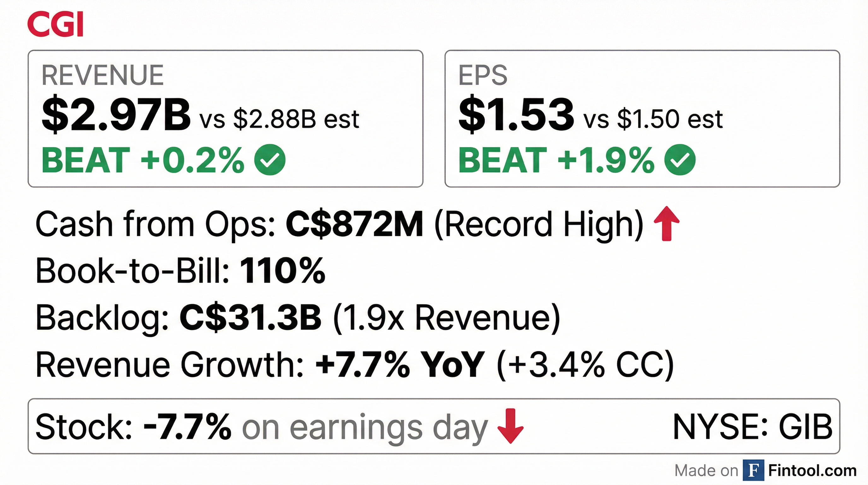Image resolution: width=868 pixels, height=485 pixels.
Task: Click the 110% book-to-bill value
Action: [282, 271]
